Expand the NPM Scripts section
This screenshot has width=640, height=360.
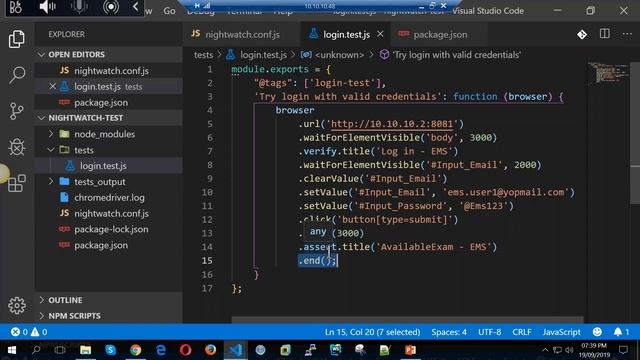(x=109, y=316)
